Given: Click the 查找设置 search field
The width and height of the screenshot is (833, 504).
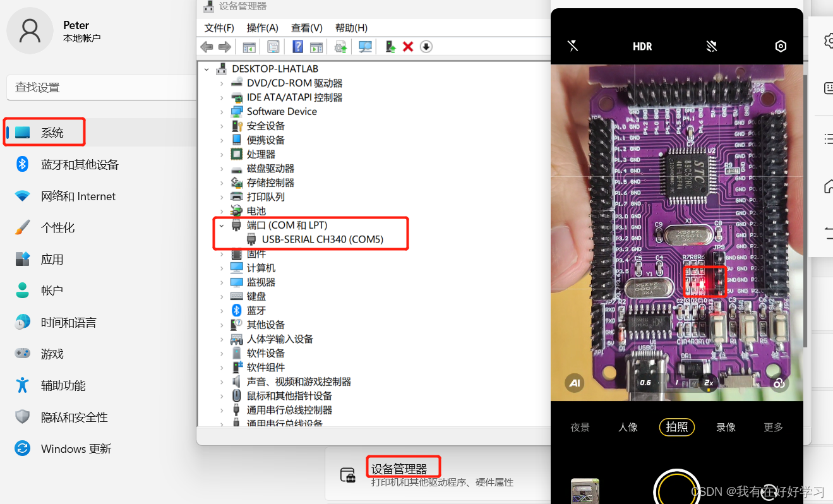Looking at the screenshot, I should [x=101, y=88].
